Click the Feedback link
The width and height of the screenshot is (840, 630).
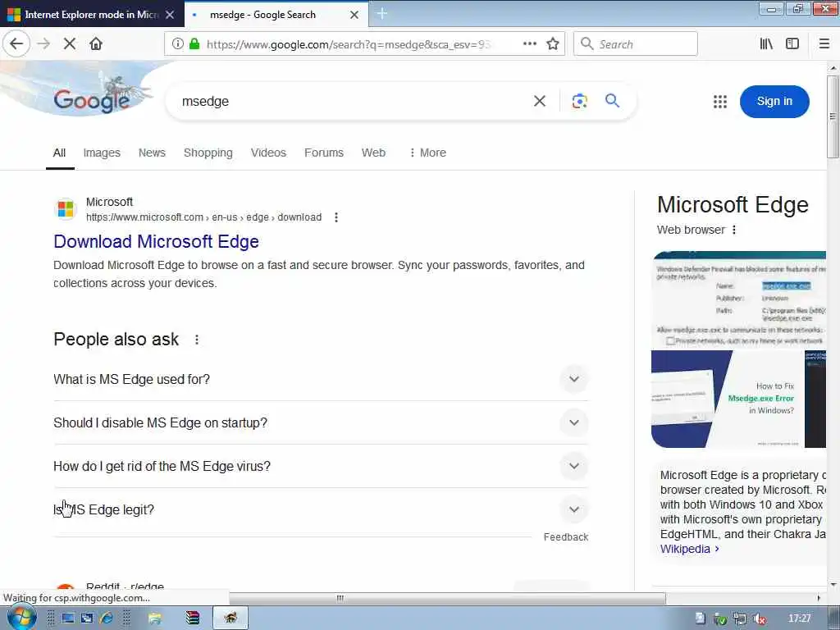pos(566,537)
